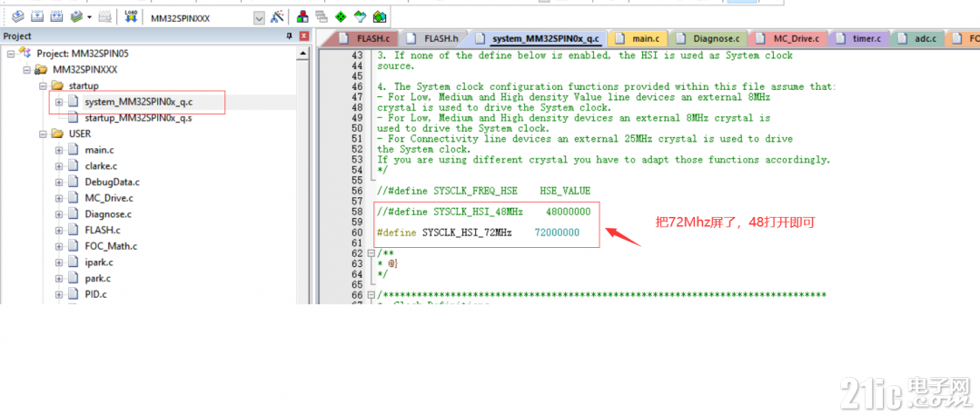980x416 pixels.
Task: Click the Batch Build toolbar icon
Action: click(x=76, y=17)
